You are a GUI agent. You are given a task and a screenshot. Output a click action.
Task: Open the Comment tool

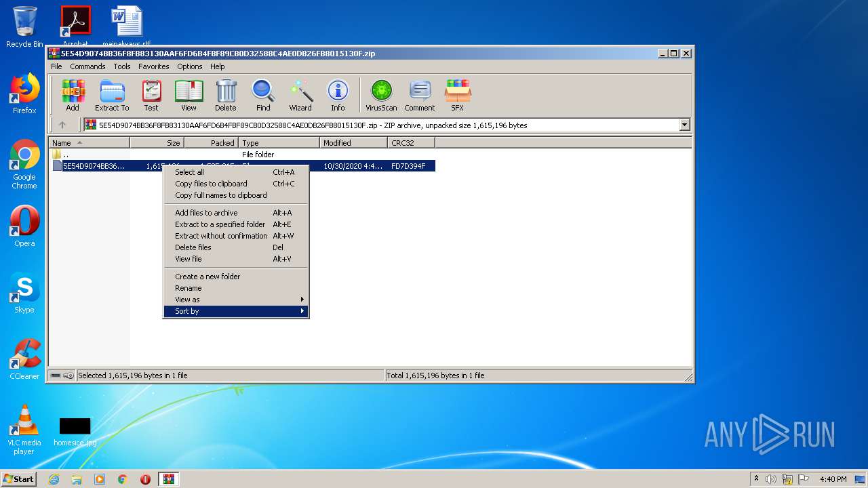[420, 95]
